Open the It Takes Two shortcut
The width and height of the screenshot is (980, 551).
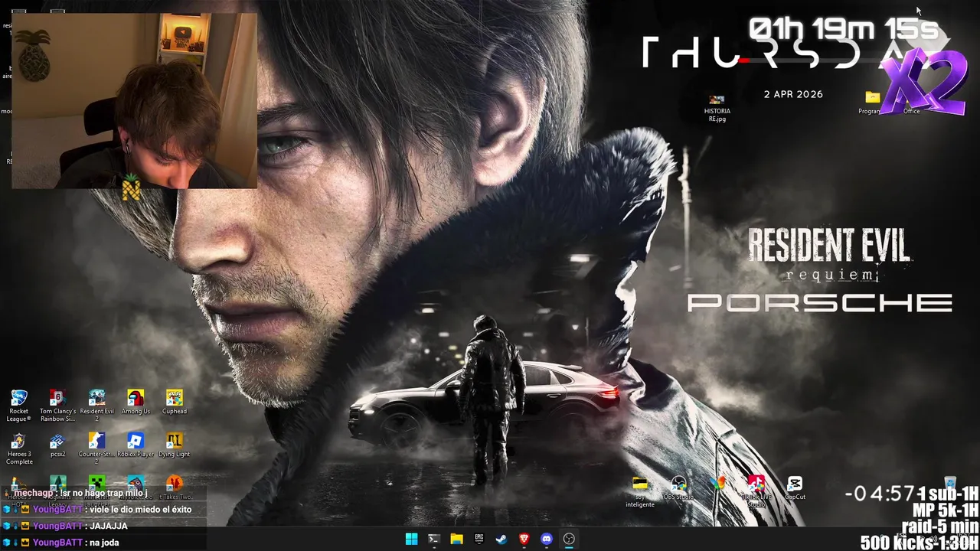[x=175, y=487]
